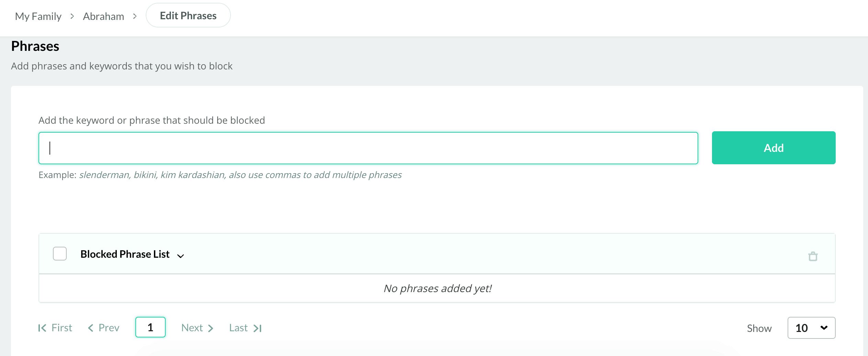Click the Blocked Phrase List column header
Viewport: 868px width, 356px height.
(x=125, y=254)
